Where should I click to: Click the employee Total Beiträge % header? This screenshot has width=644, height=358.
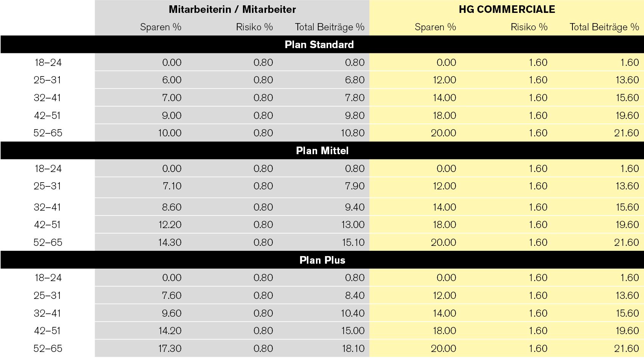pyautogui.click(x=329, y=27)
